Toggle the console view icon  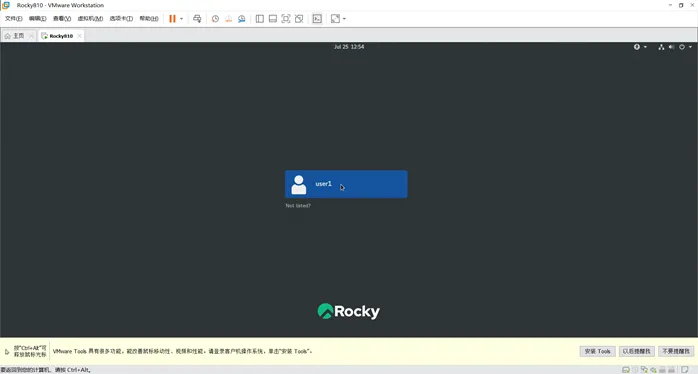coord(317,19)
